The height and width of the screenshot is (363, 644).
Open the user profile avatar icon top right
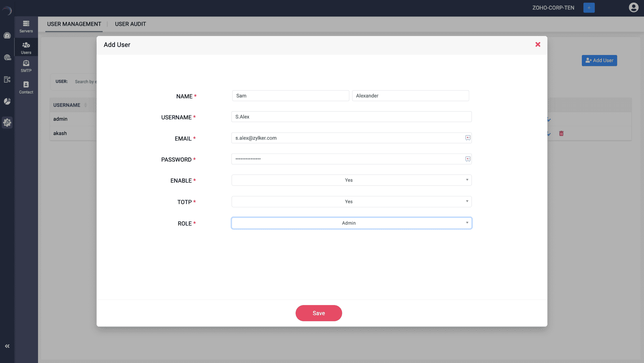tap(633, 8)
